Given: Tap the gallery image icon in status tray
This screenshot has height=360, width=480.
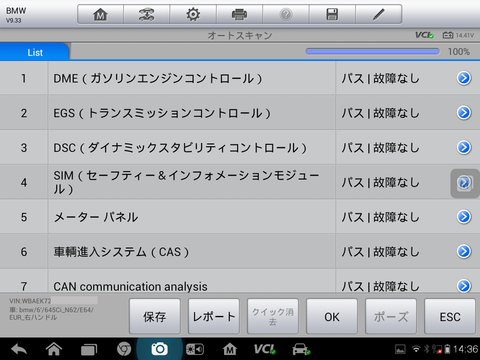Looking at the screenshot, I should (400, 349).
